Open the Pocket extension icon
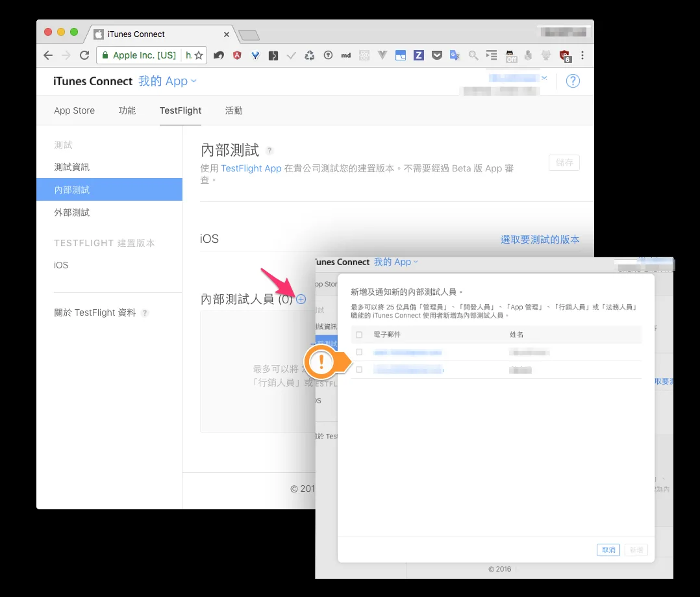Viewport: 700px width, 597px height. [x=437, y=55]
